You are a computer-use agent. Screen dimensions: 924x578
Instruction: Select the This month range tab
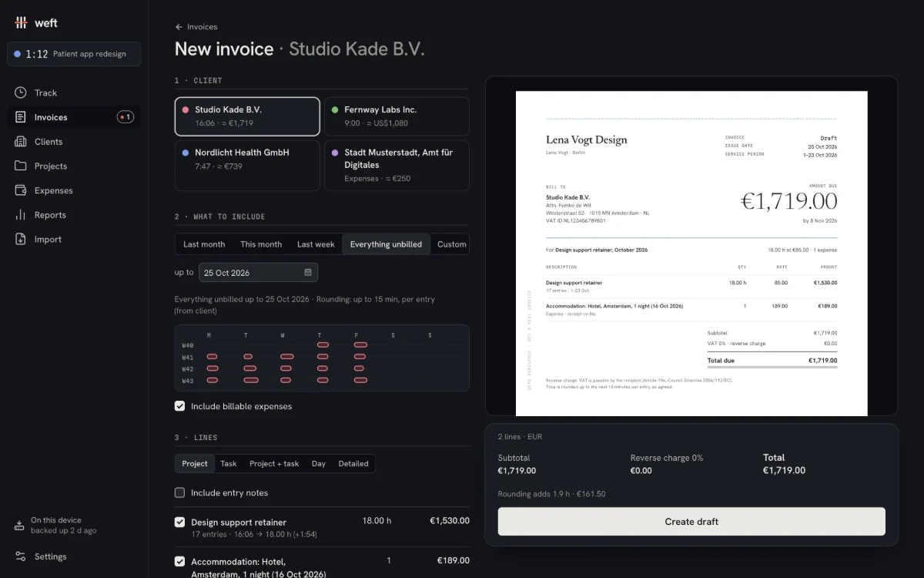261,244
